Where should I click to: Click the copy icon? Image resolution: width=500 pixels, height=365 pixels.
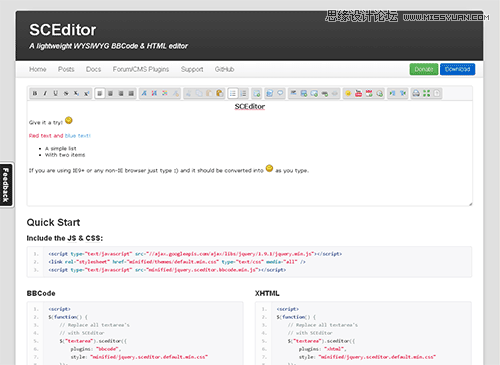pyautogui.click(x=199, y=93)
